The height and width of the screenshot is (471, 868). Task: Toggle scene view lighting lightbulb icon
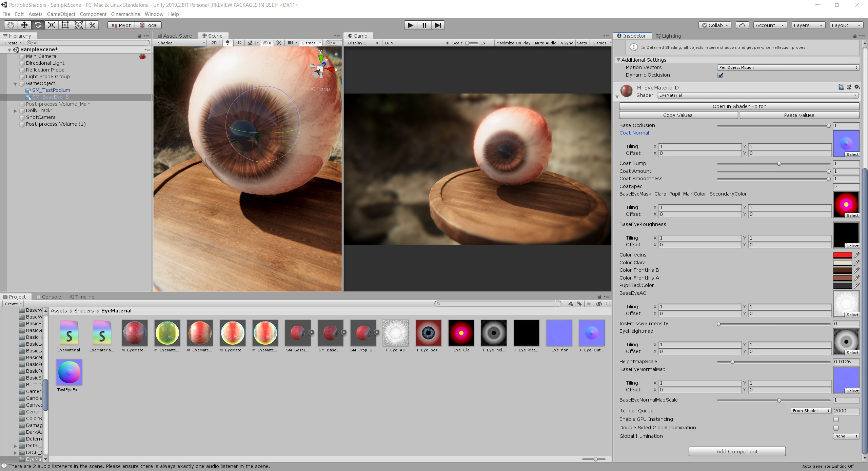point(228,43)
